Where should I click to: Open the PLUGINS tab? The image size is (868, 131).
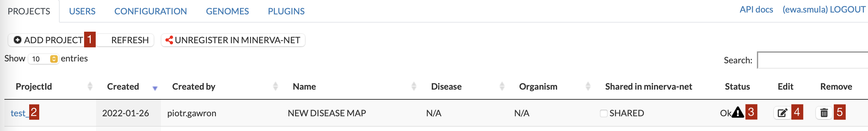pos(286,12)
